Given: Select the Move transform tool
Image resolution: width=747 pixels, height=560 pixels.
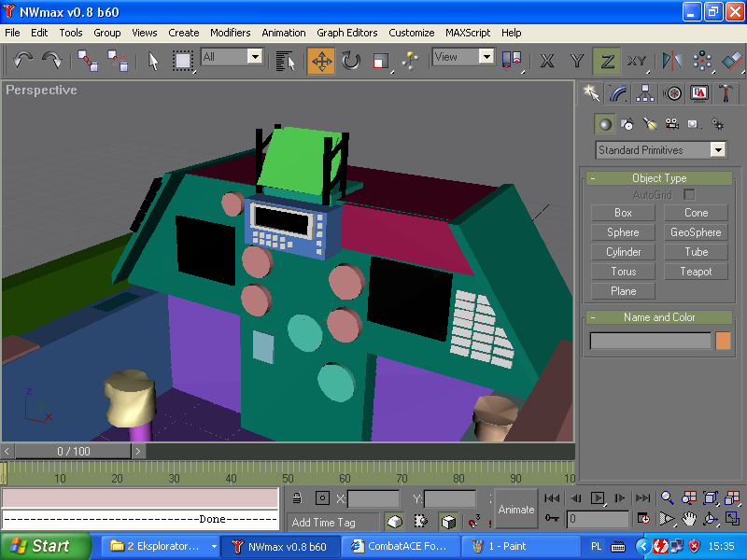Looking at the screenshot, I should [x=321, y=62].
